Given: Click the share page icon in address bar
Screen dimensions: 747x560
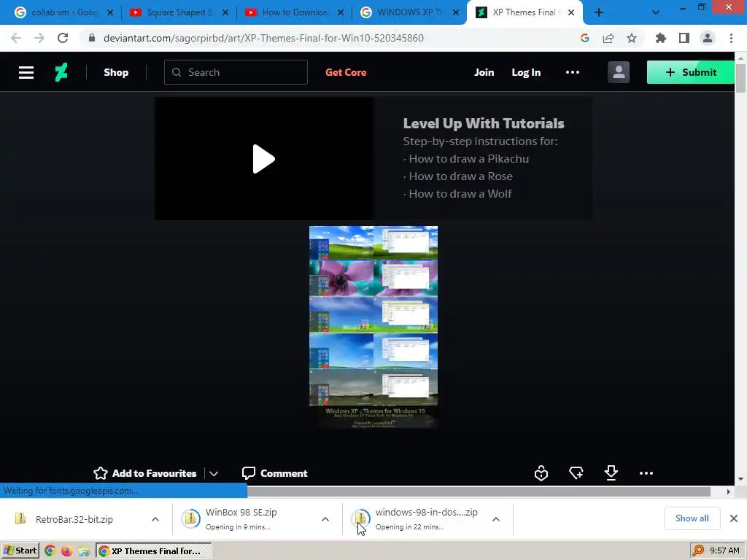Looking at the screenshot, I should tap(608, 38).
